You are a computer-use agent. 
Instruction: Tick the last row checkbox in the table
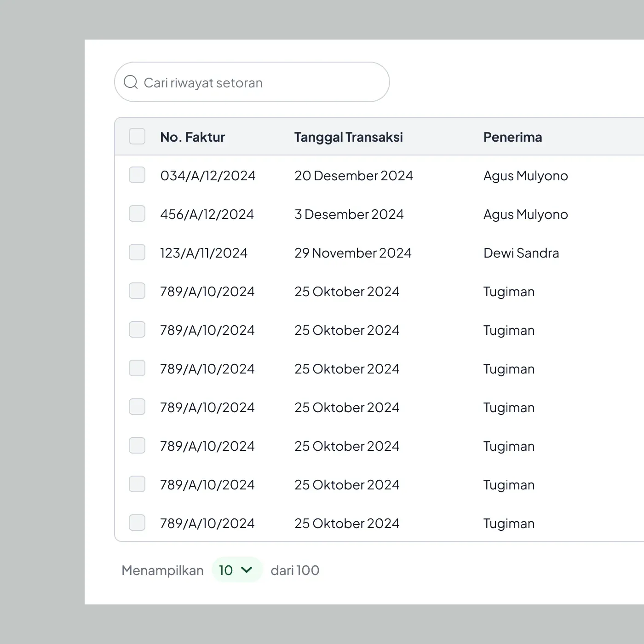coord(137,523)
